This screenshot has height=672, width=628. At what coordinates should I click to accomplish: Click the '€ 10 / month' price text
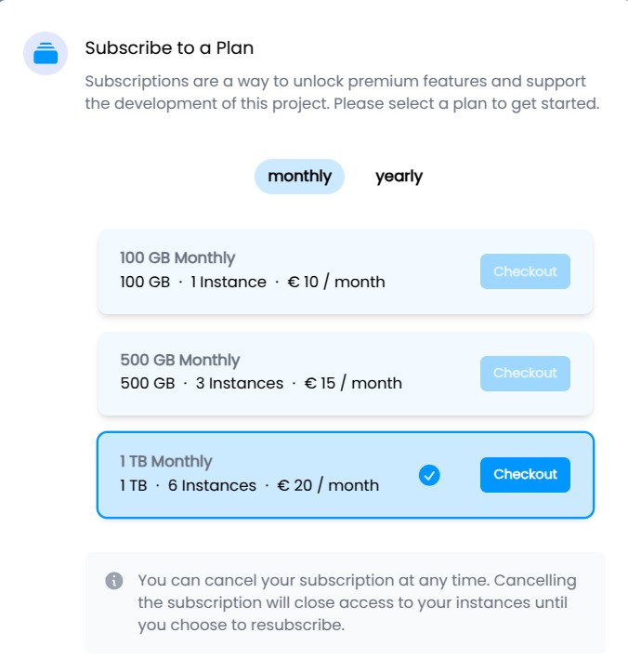point(334,282)
